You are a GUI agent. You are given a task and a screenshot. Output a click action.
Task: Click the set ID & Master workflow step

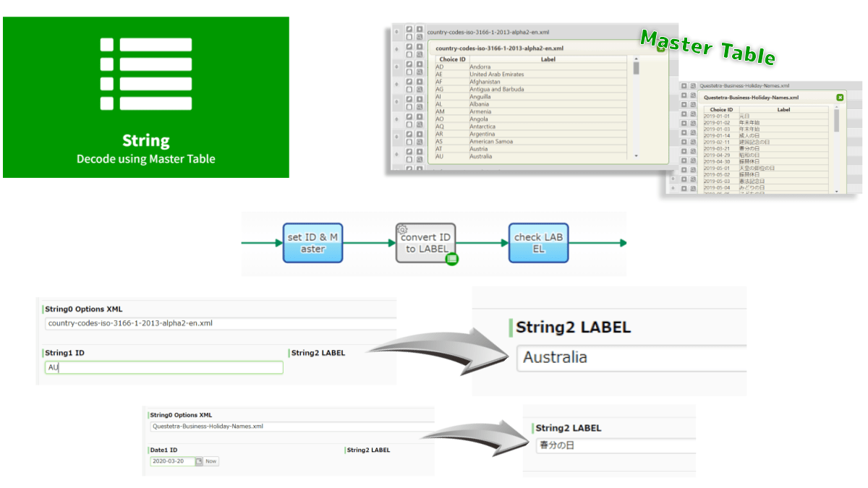pyautogui.click(x=312, y=242)
